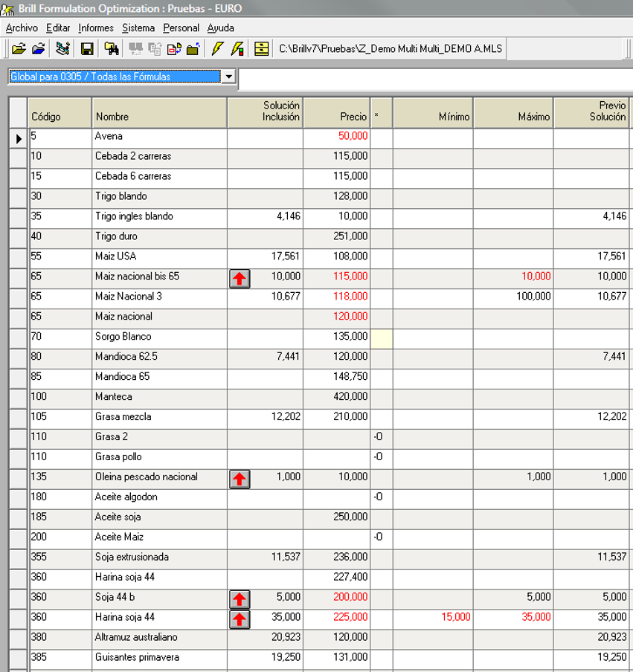Click the blue open-folder toolbar icon
The image size is (633, 672).
point(39,49)
